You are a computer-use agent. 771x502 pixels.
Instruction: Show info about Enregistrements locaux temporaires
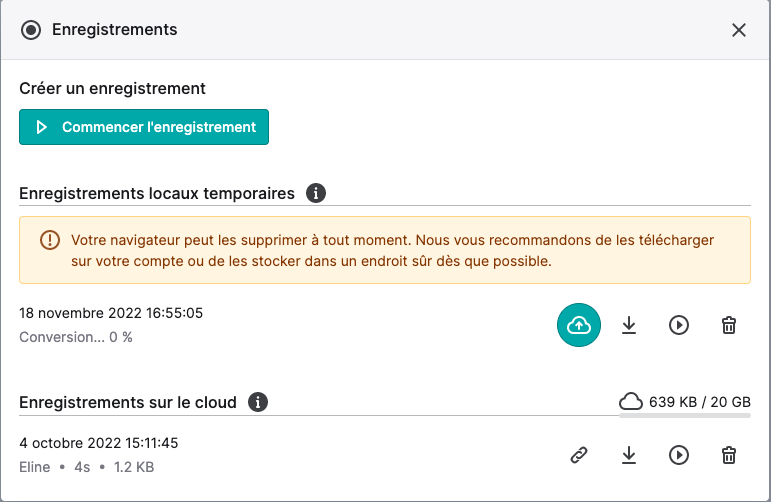316,193
